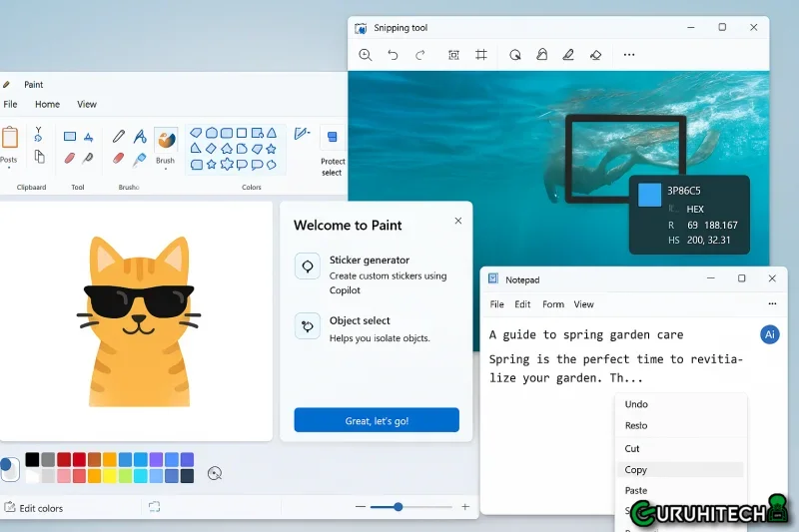
Task: Click Edit colors in Paint
Action: click(x=34, y=508)
